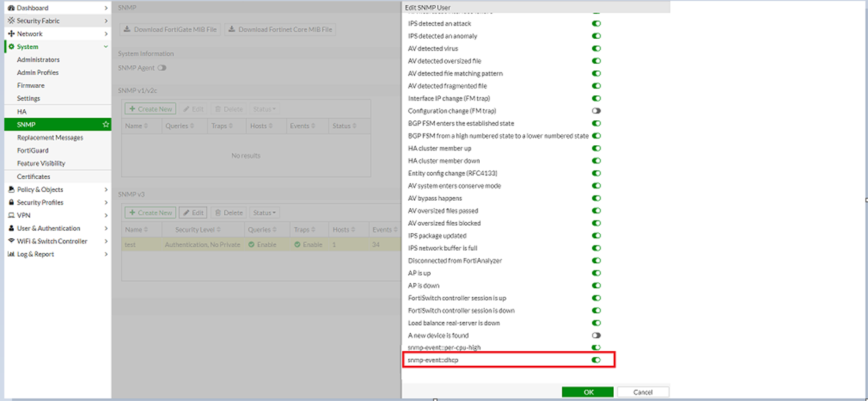
Task: Click the WiFi & Switch Controller icon
Action: click(x=11, y=241)
